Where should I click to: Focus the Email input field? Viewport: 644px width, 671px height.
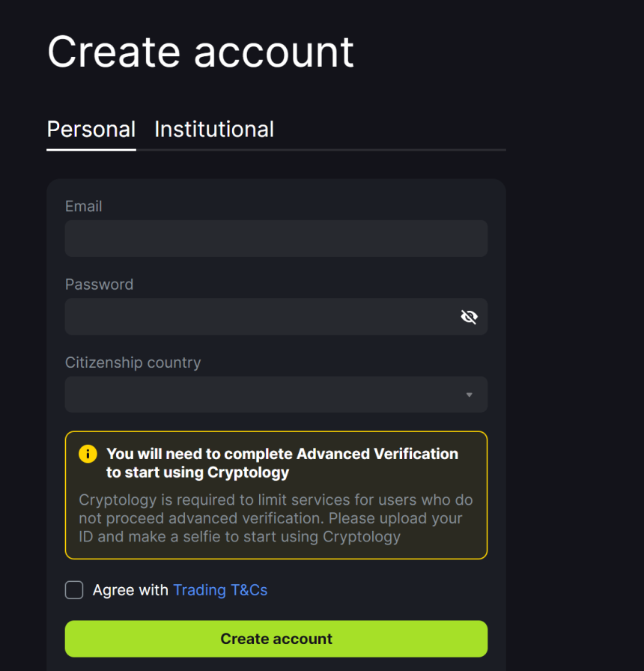tap(276, 239)
